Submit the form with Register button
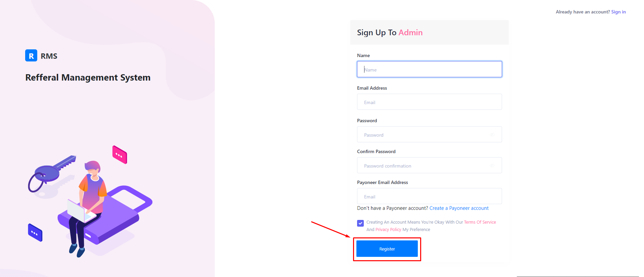This screenshot has height=277, width=644. click(387, 249)
